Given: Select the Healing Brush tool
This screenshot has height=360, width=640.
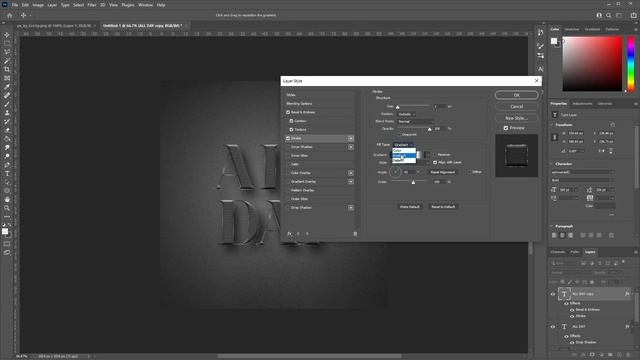Looking at the screenshot, I should click(x=7, y=96).
